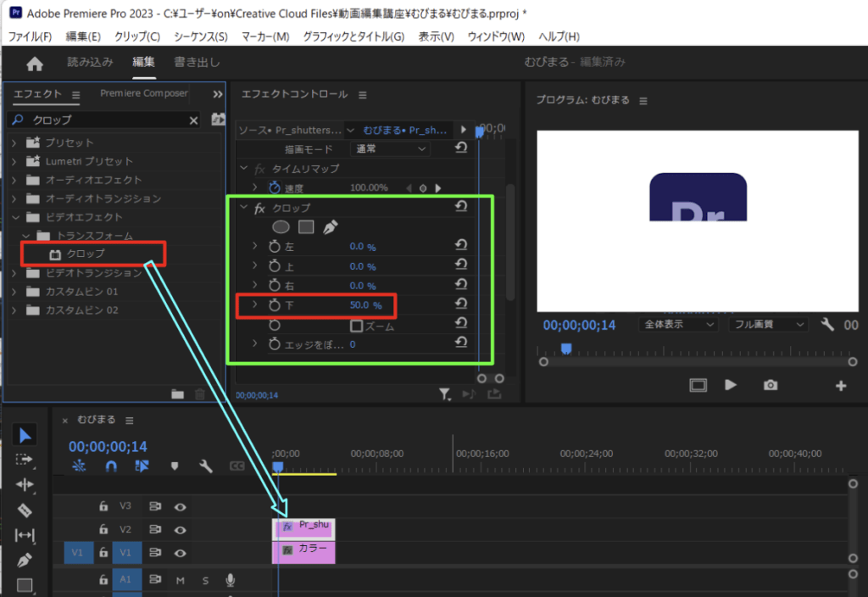Screen dimensions: 868x597
Task: Toggle the V3 track lock
Action: tap(103, 506)
